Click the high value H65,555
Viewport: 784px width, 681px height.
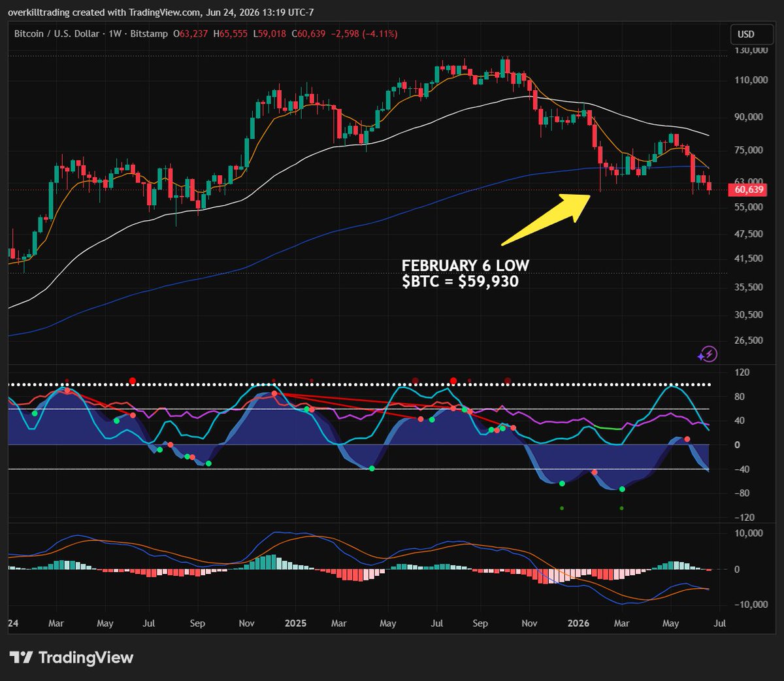coord(232,33)
